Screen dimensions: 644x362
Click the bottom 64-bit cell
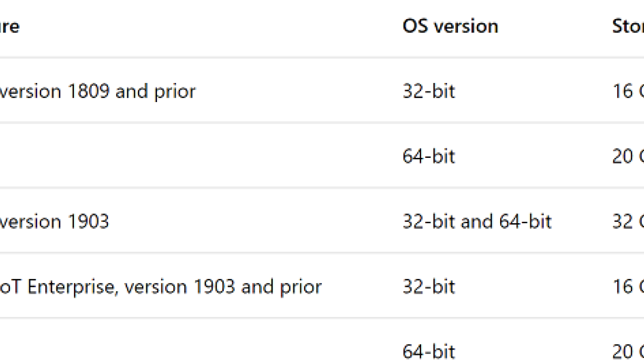(429, 351)
